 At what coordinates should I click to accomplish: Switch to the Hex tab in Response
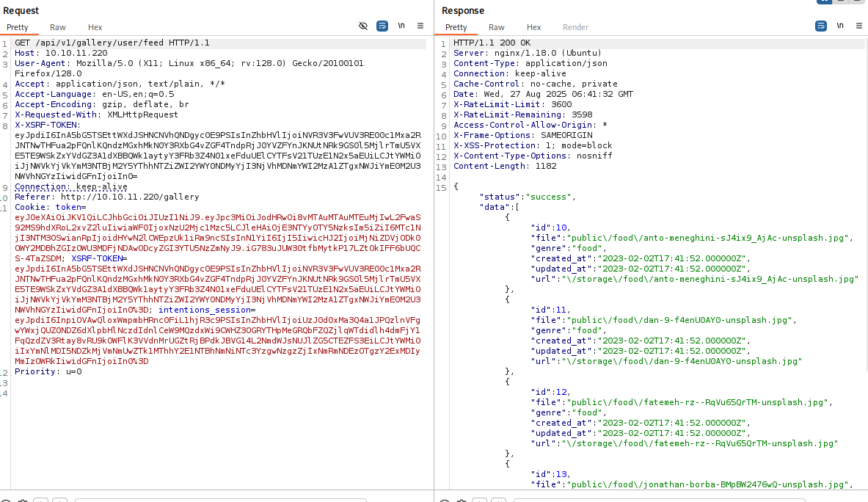[533, 27]
